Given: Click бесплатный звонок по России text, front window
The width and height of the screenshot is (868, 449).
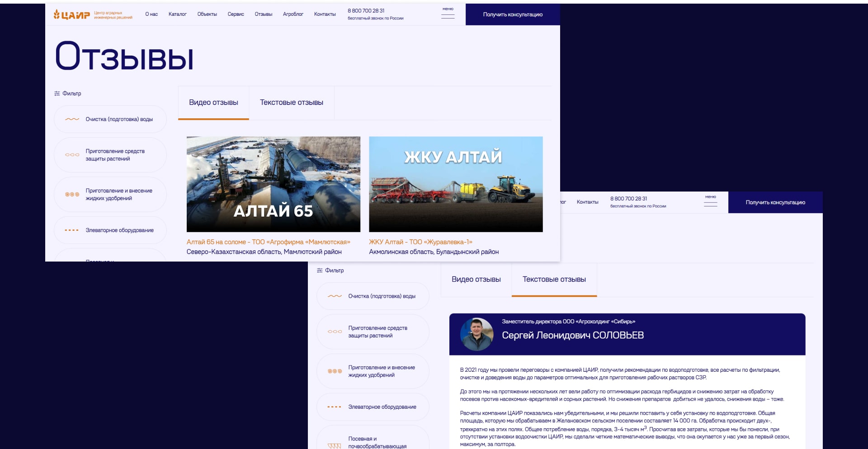Looking at the screenshot, I should pyautogui.click(x=375, y=19).
